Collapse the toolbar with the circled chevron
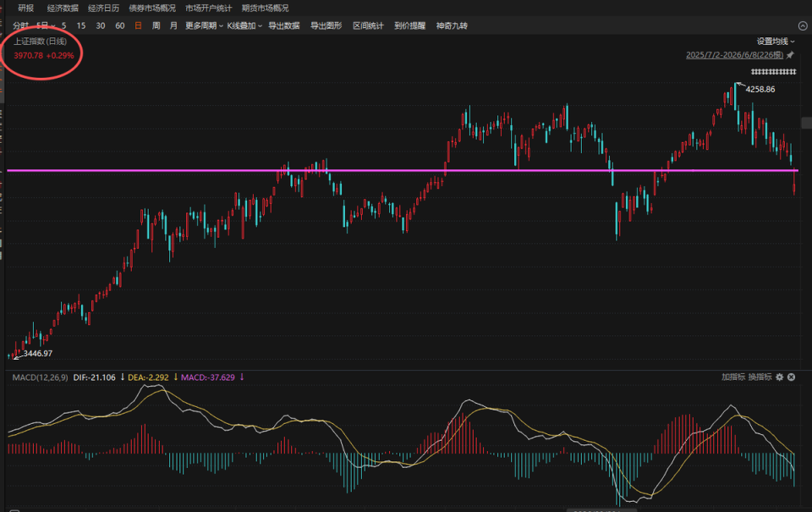Screen dimensions: 812x512 (x=803, y=26)
